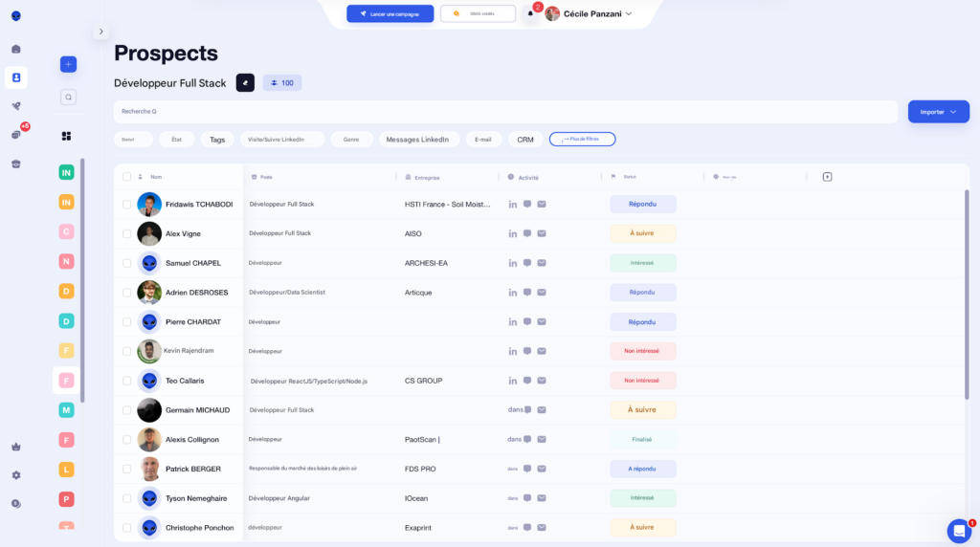Click LinkedIn icon in Fridawis TCHABODI's row
The image size is (980, 547).
513,205
